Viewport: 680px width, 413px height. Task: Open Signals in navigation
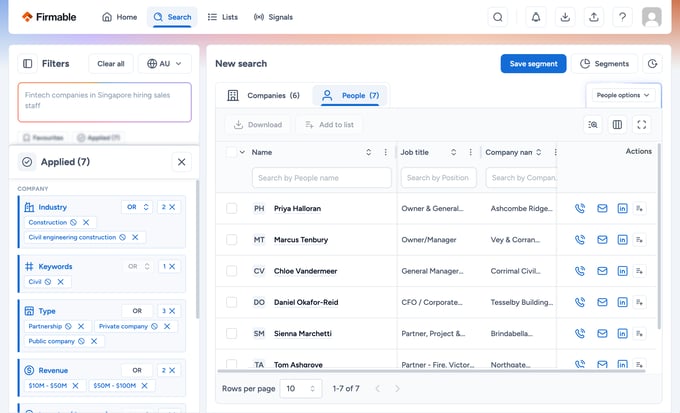point(273,17)
